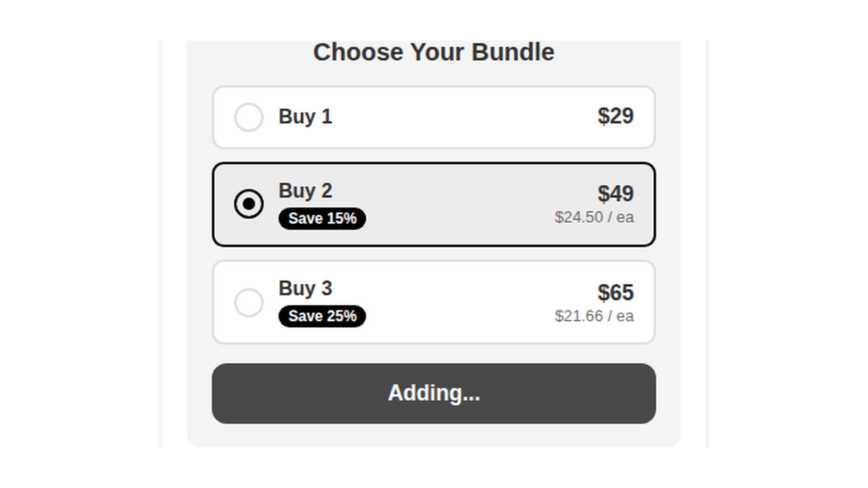The width and height of the screenshot is (868, 488).
Task: Click the Buy 2 label text
Action: tap(305, 191)
